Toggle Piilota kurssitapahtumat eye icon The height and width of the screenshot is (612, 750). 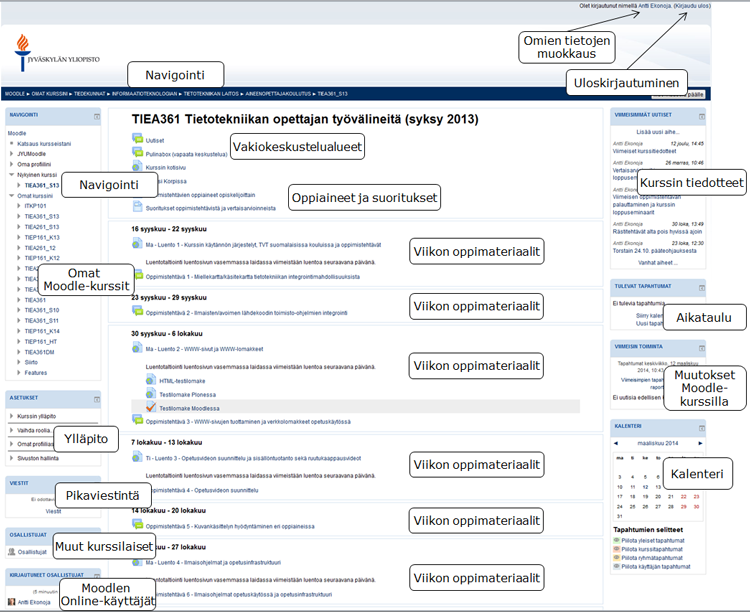(617, 549)
